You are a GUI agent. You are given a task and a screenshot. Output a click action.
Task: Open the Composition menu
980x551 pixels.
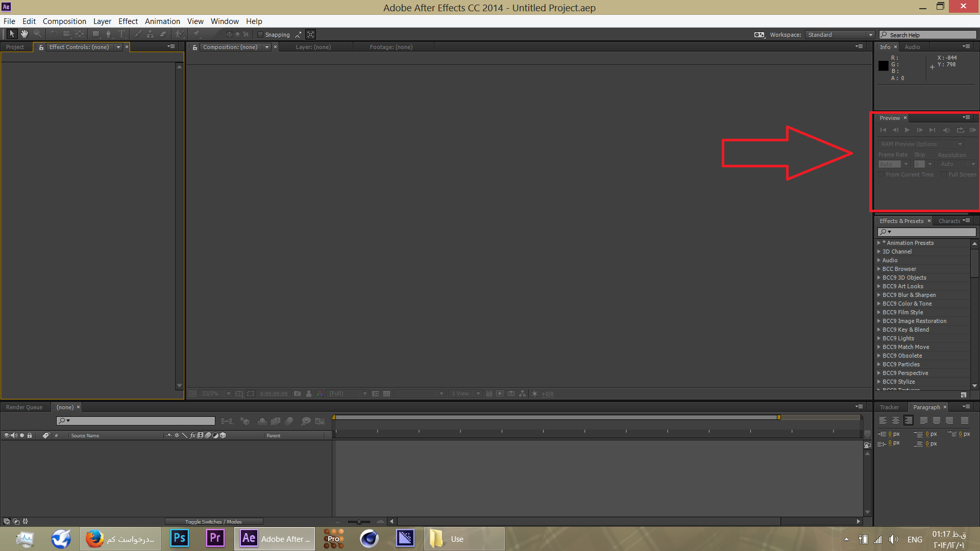tap(64, 21)
